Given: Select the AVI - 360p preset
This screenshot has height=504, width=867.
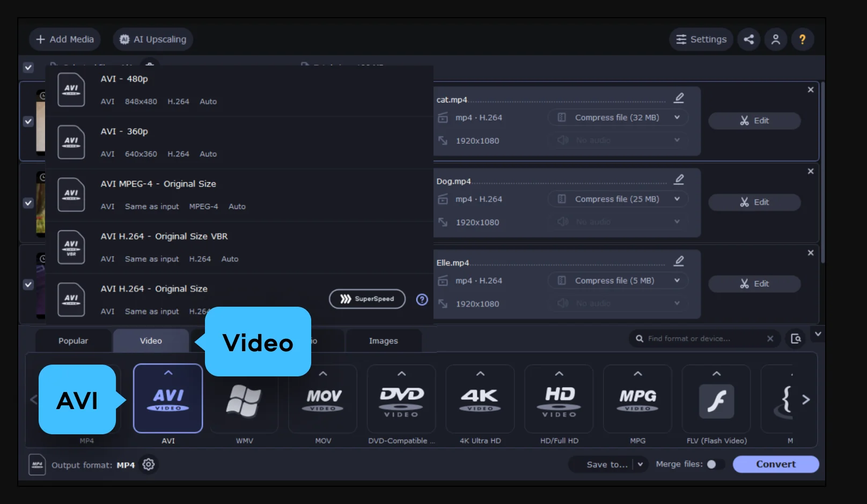Looking at the screenshot, I should click(239, 143).
